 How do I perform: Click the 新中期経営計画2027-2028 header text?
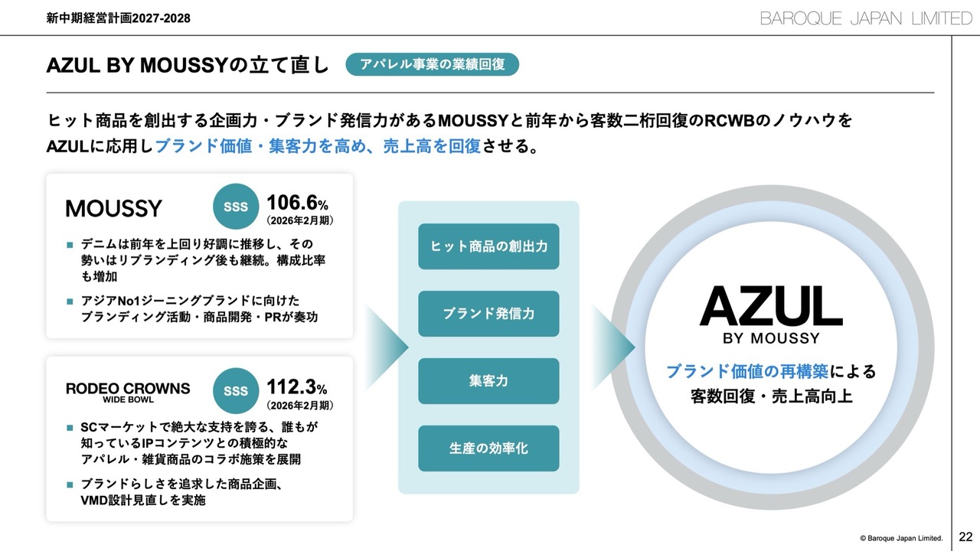pyautogui.click(x=119, y=18)
